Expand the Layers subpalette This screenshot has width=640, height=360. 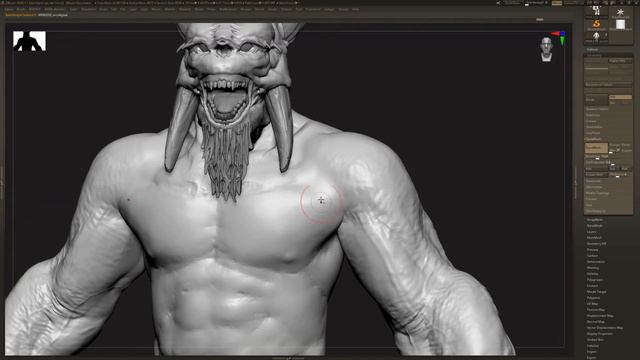pos(592,231)
